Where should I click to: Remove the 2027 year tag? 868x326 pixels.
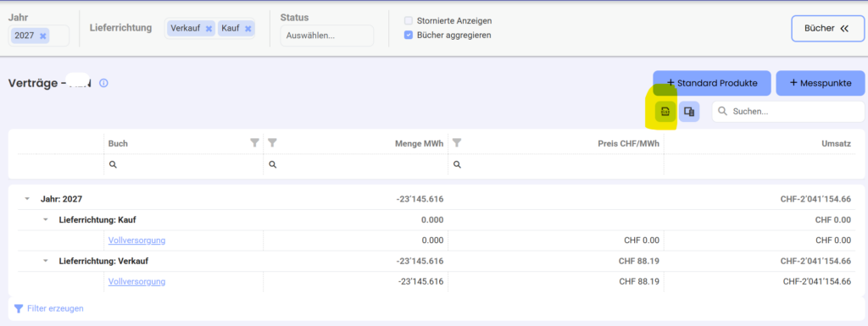[x=43, y=36]
